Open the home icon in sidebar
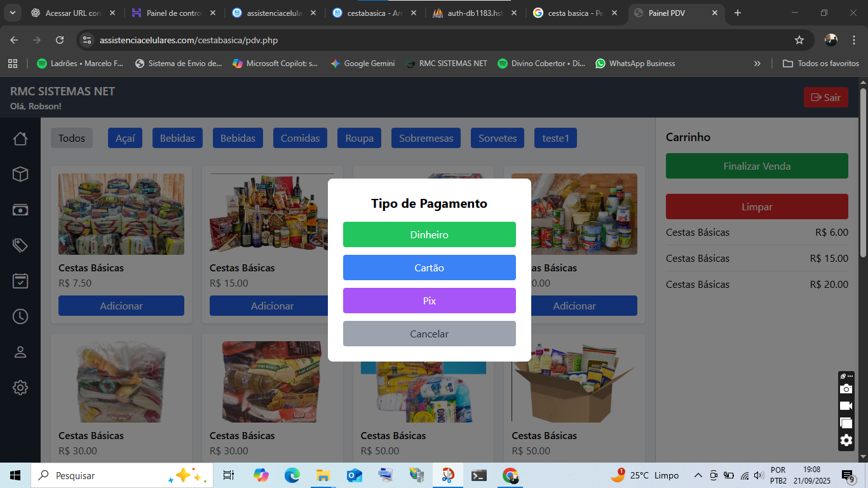 pos(20,139)
